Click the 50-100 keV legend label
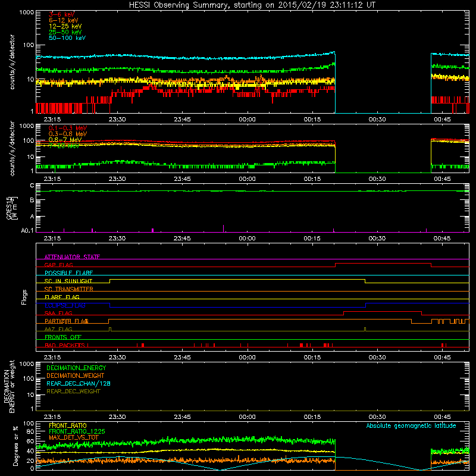Image resolution: width=476 pixels, height=476 pixels. click(67, 38)
